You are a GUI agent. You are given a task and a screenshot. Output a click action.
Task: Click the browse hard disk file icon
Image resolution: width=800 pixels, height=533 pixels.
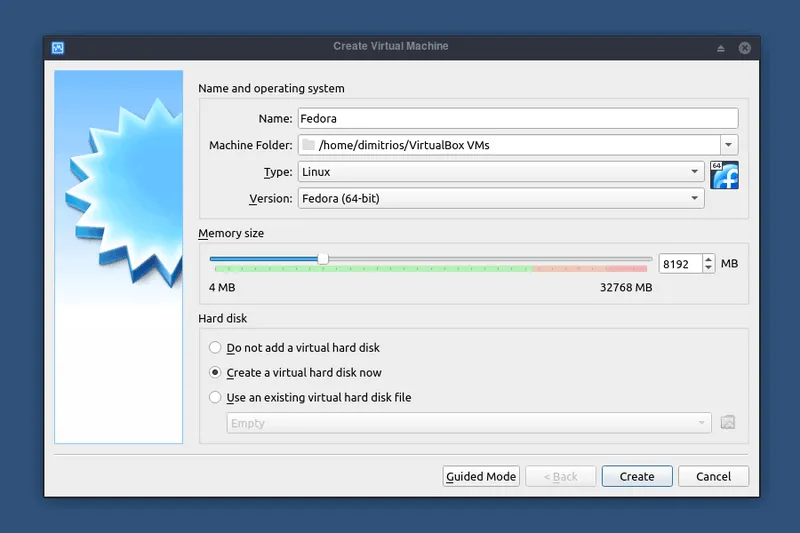point(728,423)
